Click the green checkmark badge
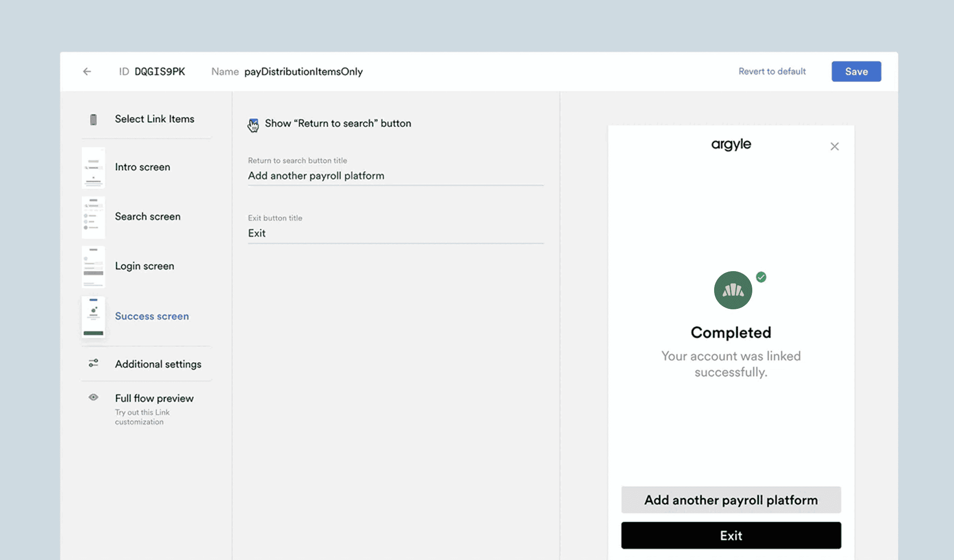Screen dimensions: 954x560 pyautogui.click(x=761, y=277)
